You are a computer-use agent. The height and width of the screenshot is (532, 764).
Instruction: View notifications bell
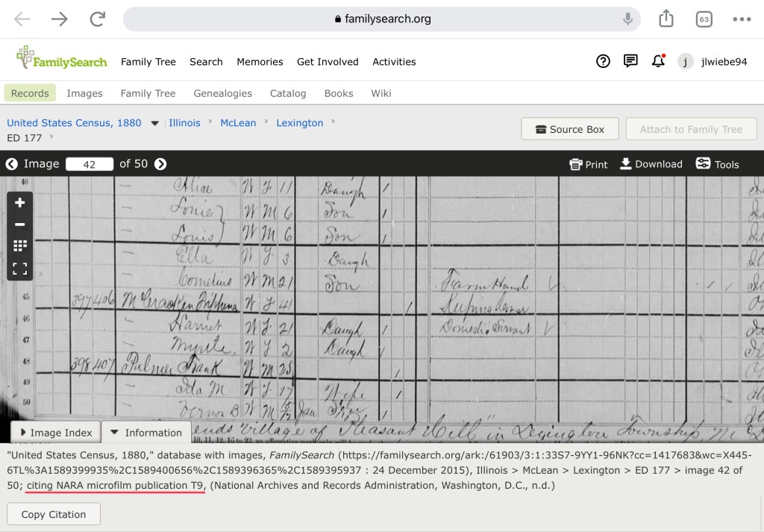[657, 61]
